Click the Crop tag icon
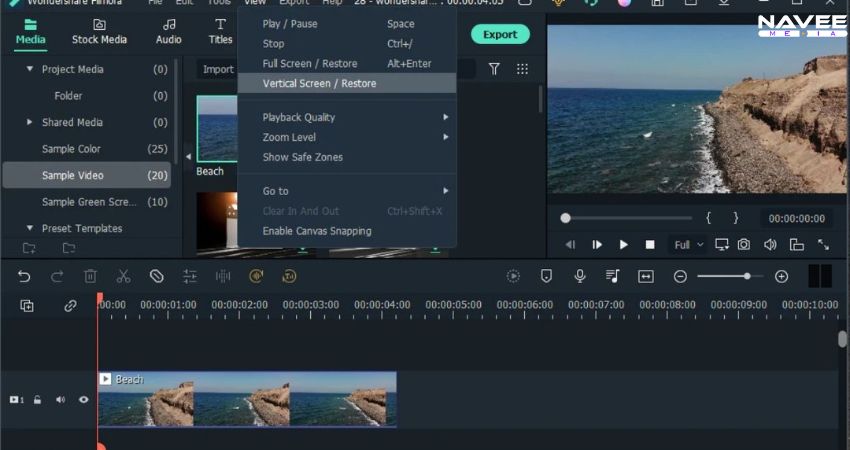 click(157, 277)
